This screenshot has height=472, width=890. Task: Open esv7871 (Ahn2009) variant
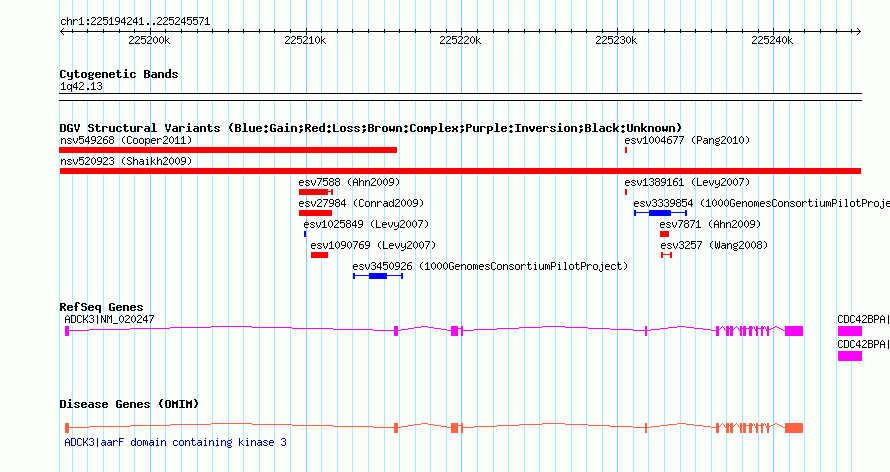tap(710, 224)
